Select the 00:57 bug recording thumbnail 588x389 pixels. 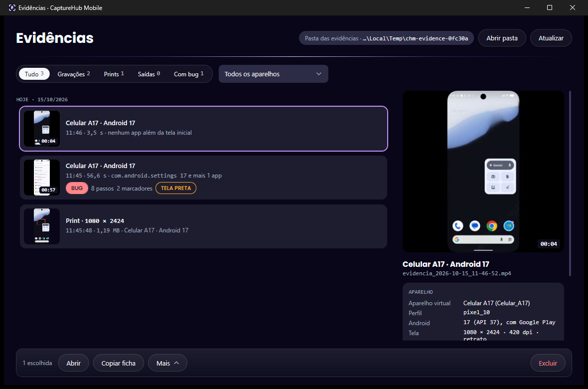click(x=42, y=178)
